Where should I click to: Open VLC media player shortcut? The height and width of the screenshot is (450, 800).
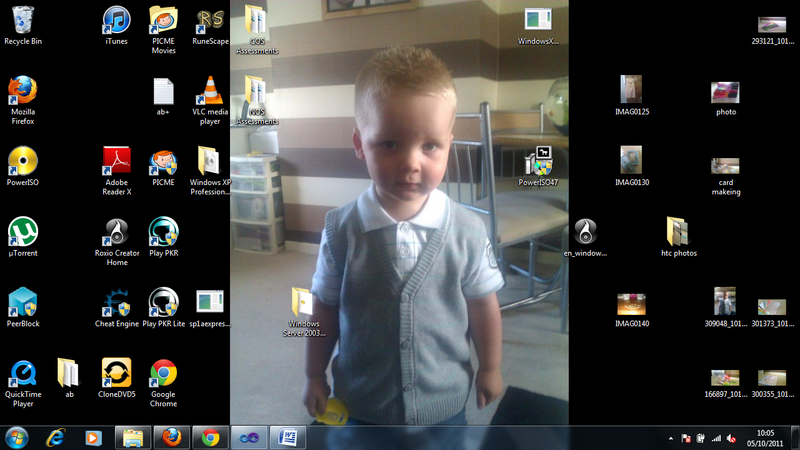(x=209, y=91)
